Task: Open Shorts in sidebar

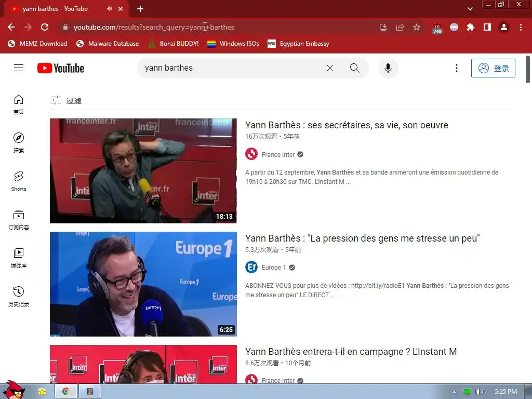Action: [19, 181]
